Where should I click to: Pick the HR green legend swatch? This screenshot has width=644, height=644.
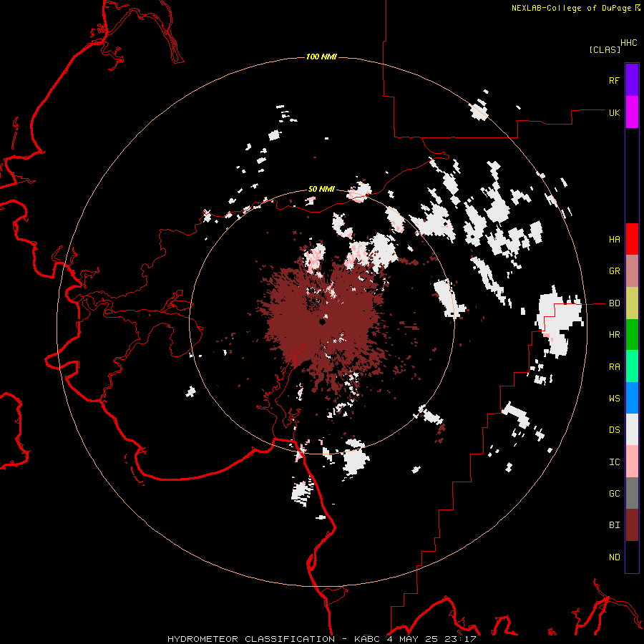coord(632,335)
